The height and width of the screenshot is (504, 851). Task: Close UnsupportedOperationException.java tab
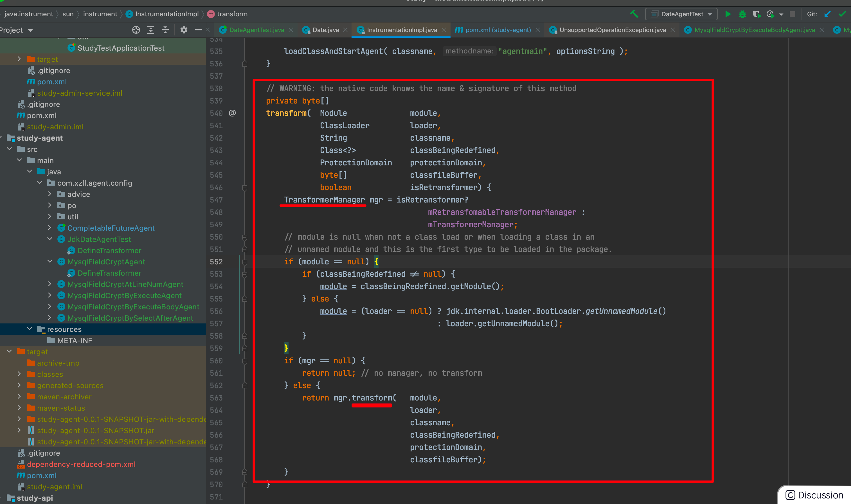672,30
